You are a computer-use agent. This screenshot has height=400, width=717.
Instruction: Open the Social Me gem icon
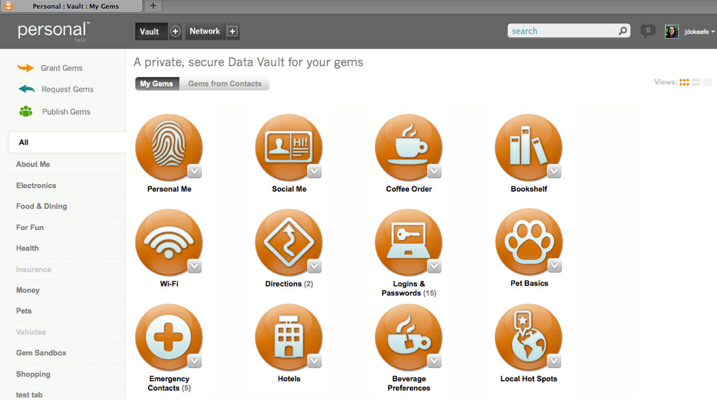tap(289, 147)
